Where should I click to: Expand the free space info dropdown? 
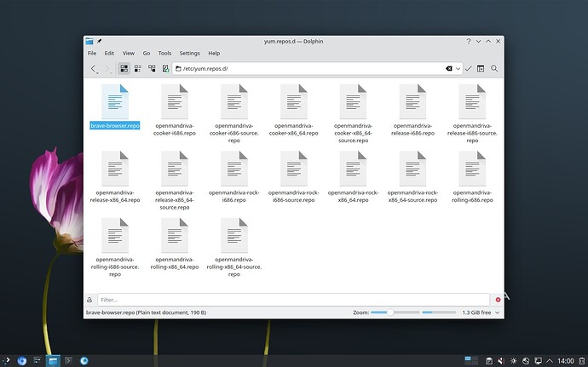pyautogui.click(x=497, y=313)
